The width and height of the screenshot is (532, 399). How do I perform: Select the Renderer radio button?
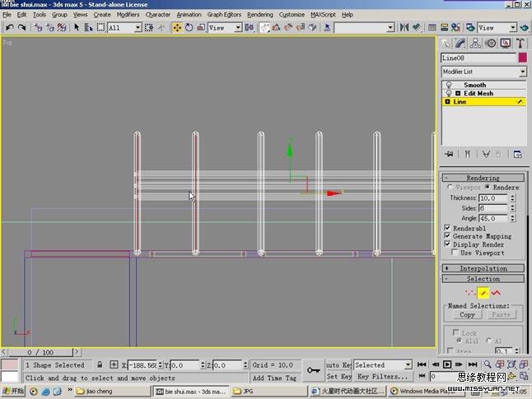(488, 187)
